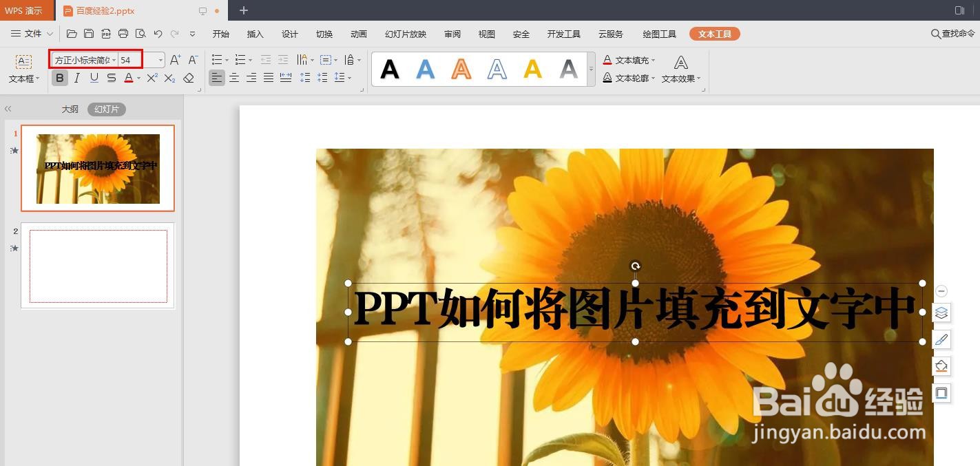Enable underline for the title text
Viewport: 980px width, 466px height.
pos(94,78)
